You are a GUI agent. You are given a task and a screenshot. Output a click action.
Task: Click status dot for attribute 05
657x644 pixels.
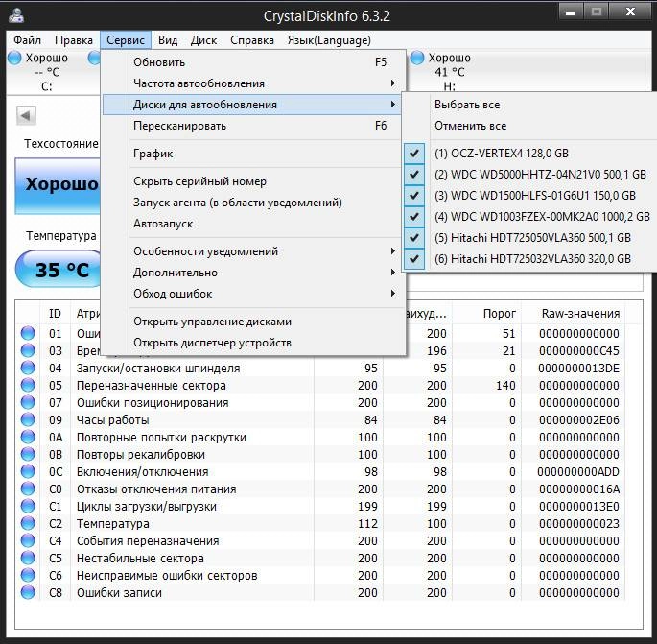point(28,385)
